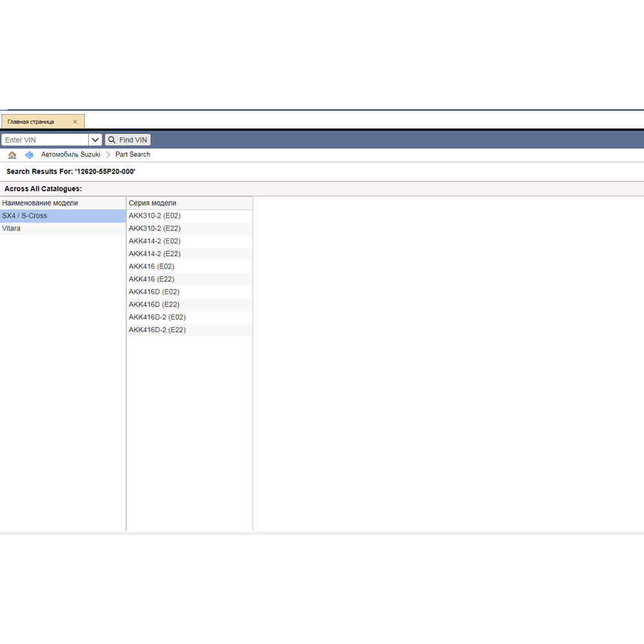The image size is (644, 644).
Task: Click the Find VIN button
Action: tap(128, 140)
